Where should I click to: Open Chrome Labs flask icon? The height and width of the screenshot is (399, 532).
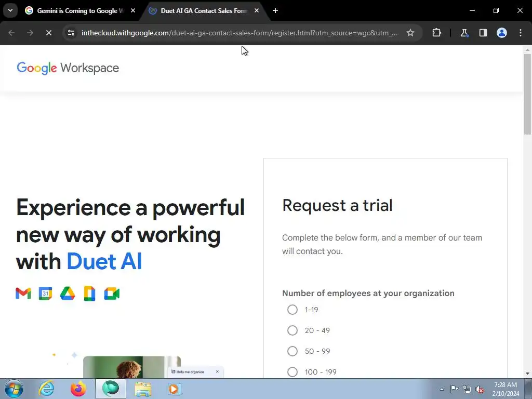pos(464,33)
